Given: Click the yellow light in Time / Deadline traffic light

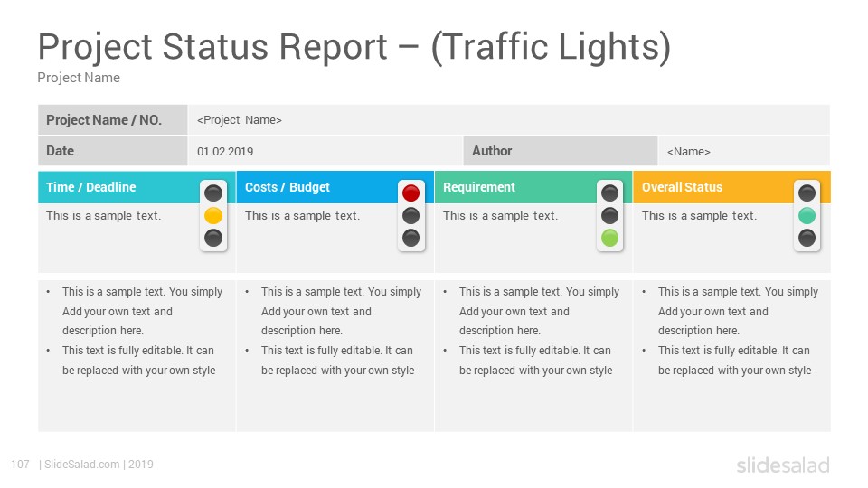Looking at the screenshot, I should [x=213, y=216].
